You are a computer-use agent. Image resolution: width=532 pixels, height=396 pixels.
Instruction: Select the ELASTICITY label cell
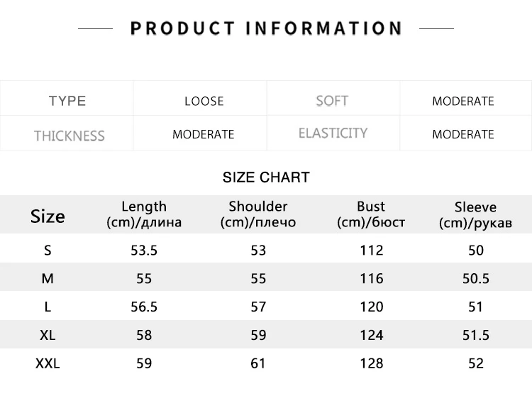(x=333, y=133)
